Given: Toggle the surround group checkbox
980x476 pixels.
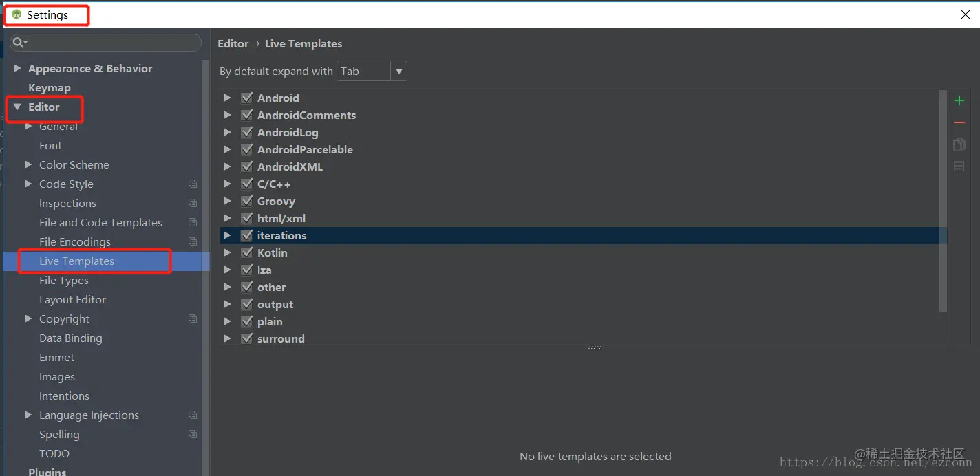Looking at the screenshot, I should pyautogui.click(x=247, y=338).
